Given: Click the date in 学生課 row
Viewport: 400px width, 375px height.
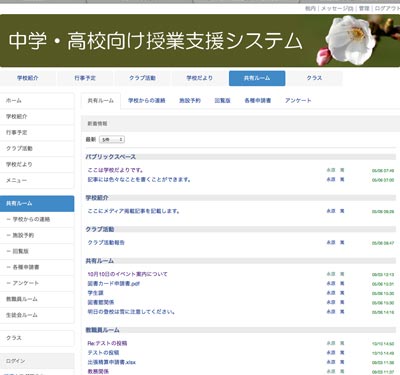Looking at the screenshot, I should [x=383, y=293].
